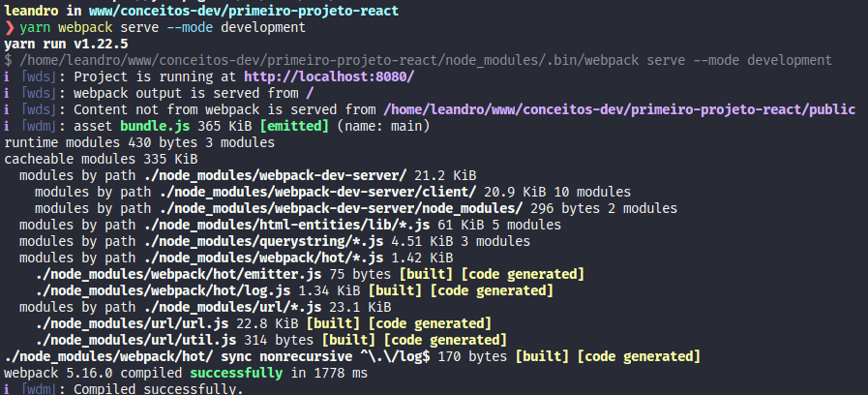The image size is (868, 395).
Task: Open the http://localhost:8080/ link
Action: [329, 76]
